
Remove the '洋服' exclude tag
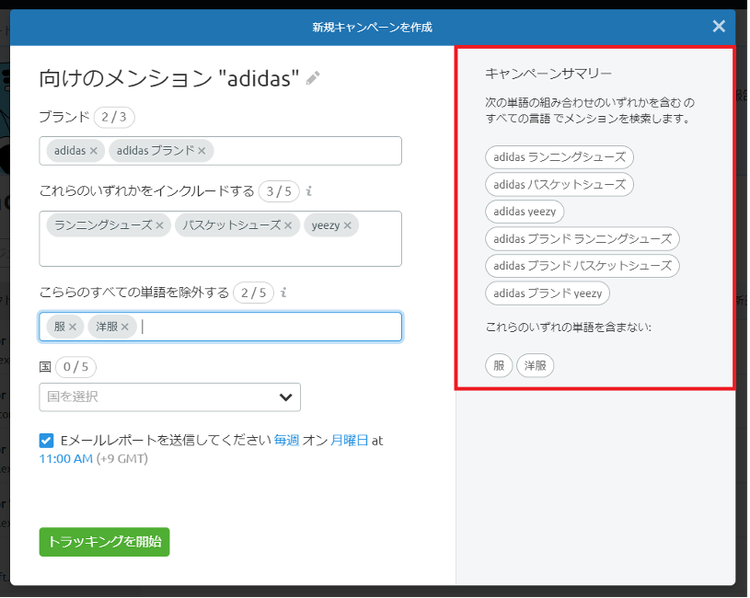(125, 327)
